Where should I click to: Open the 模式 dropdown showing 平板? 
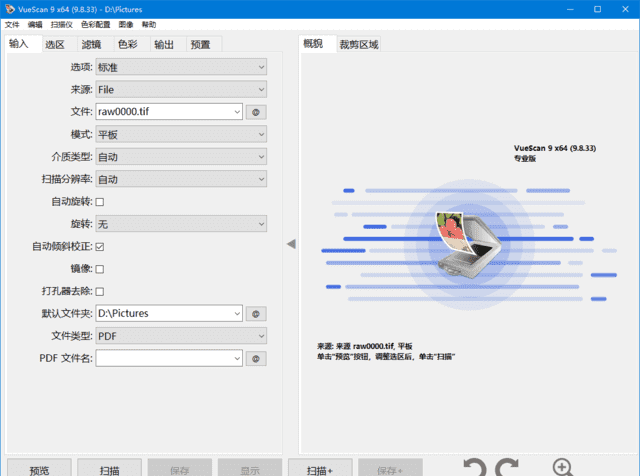click(181, 134)
